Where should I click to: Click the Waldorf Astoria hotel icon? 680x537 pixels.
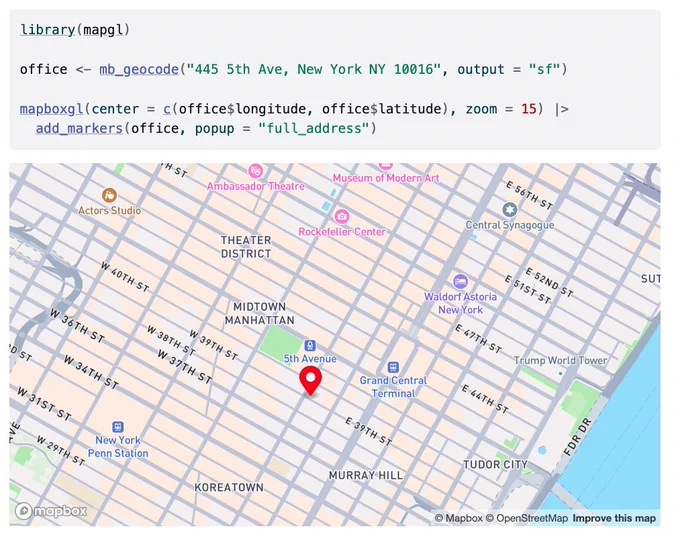pyautogui.click(x=460, y=282)
